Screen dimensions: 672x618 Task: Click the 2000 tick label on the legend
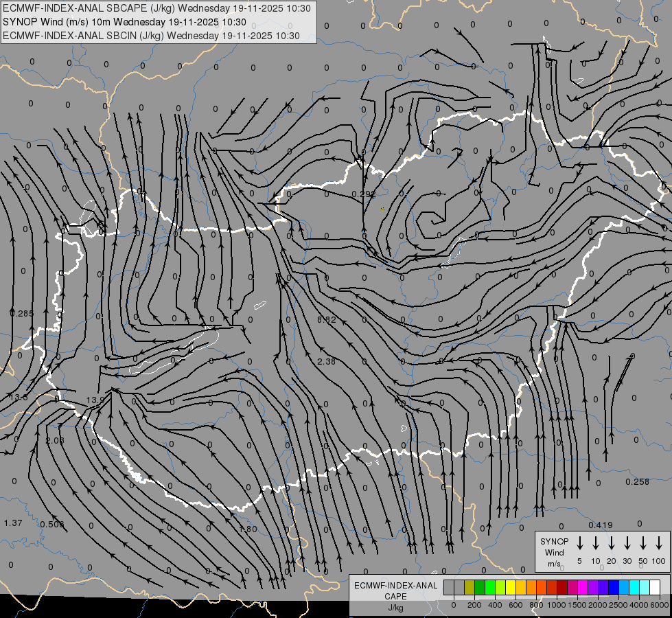pyautogui.click(x=598, y=605)
